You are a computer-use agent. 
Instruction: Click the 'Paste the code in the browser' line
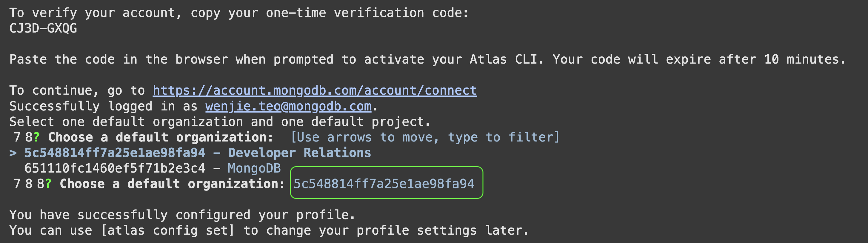click(428, 59)
